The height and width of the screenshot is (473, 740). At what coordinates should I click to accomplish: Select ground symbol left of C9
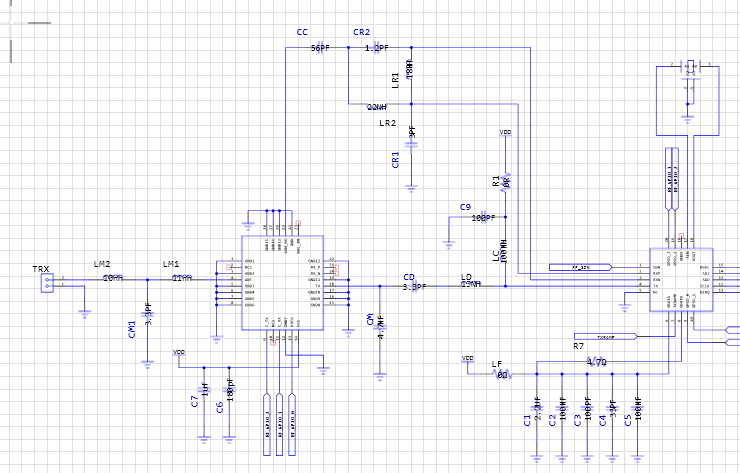449,245
